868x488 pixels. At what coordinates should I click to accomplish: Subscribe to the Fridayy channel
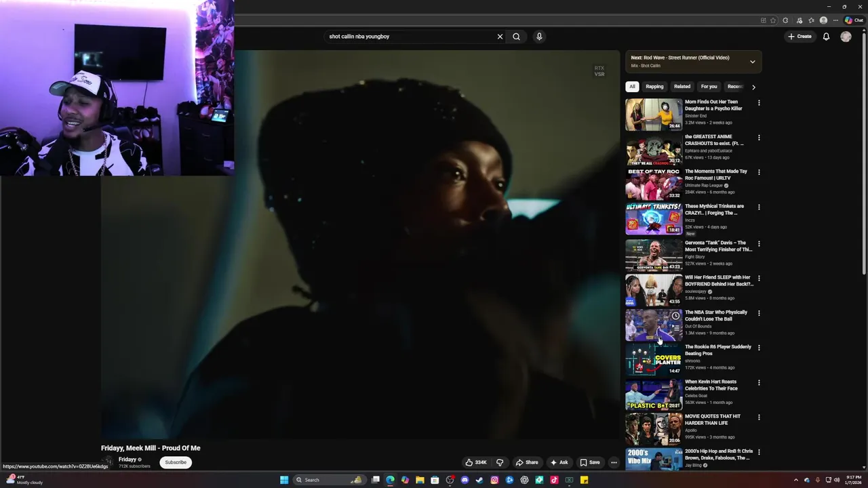pyautogui.click(x=176, y=462)
